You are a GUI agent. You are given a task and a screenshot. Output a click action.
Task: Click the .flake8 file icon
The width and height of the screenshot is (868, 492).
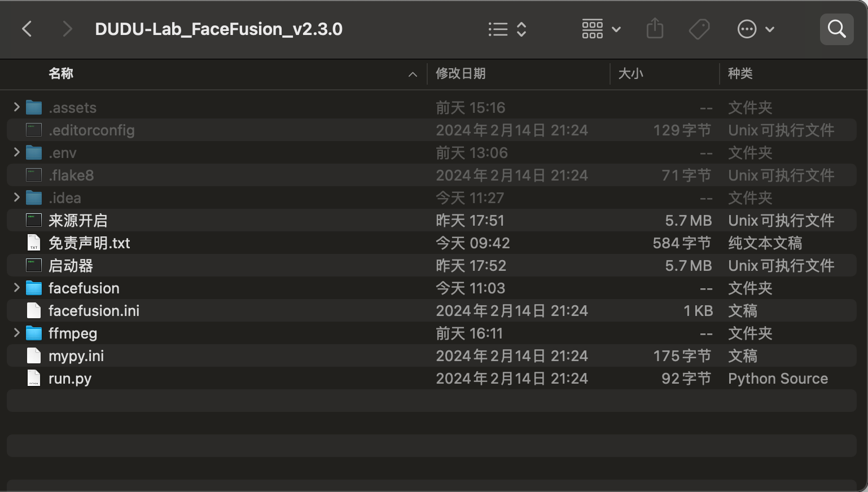click(34, 175)
